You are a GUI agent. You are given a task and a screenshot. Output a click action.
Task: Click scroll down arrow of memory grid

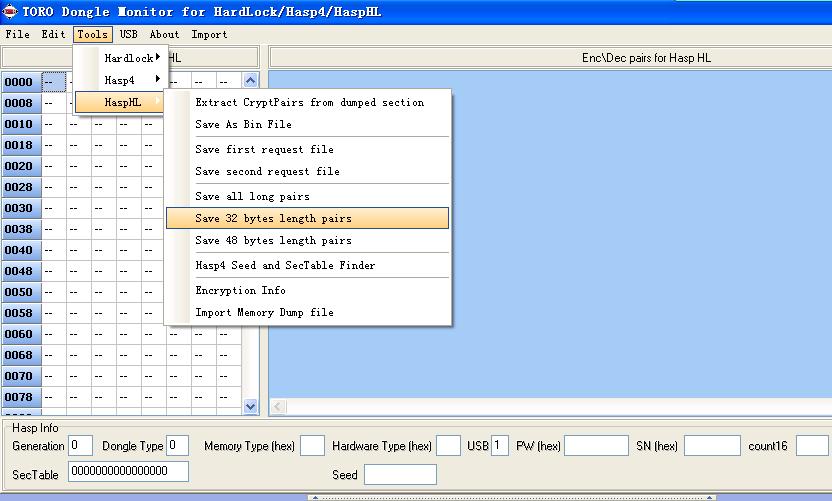250,407
